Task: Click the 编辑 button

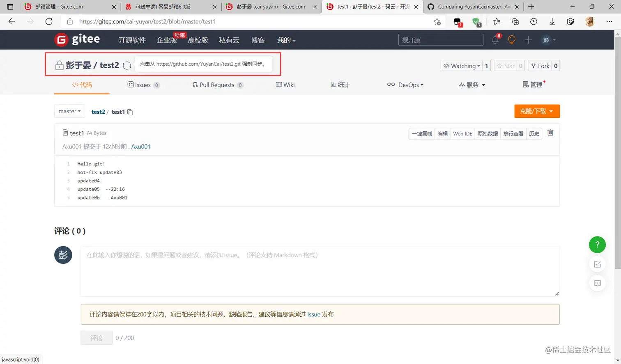Action: (x=442, y=134)
